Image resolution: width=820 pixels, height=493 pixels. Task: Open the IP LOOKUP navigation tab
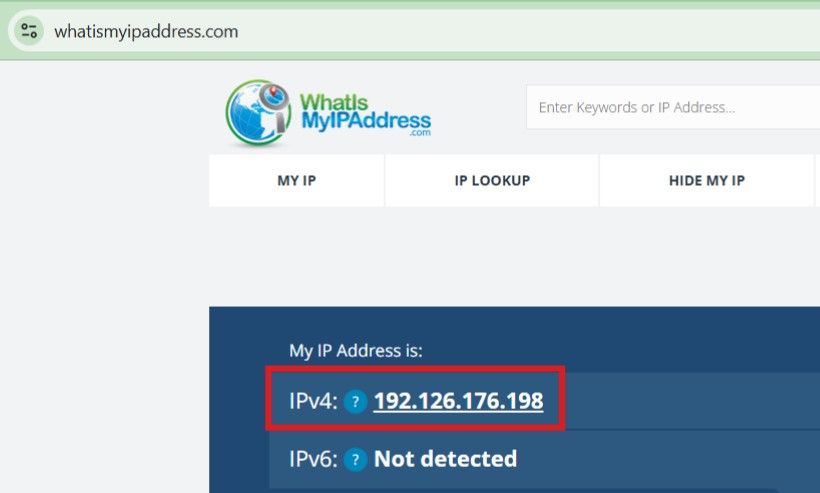pyautogui.click(x=492, y=180)
